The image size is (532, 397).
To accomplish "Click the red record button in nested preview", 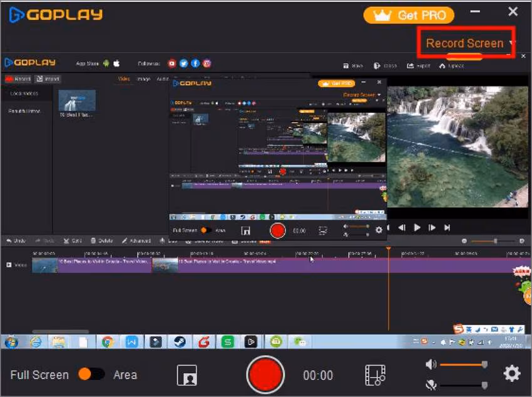I will 277,230.
